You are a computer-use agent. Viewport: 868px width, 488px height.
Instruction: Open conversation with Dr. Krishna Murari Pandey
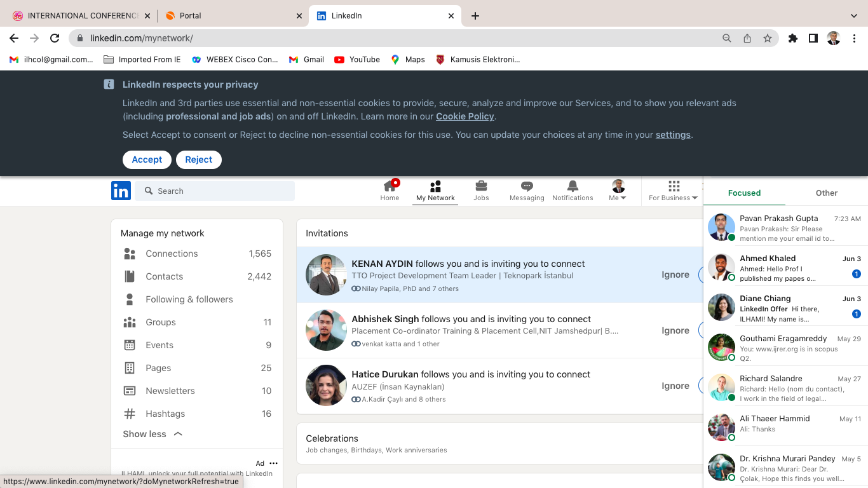pos(786,468)
